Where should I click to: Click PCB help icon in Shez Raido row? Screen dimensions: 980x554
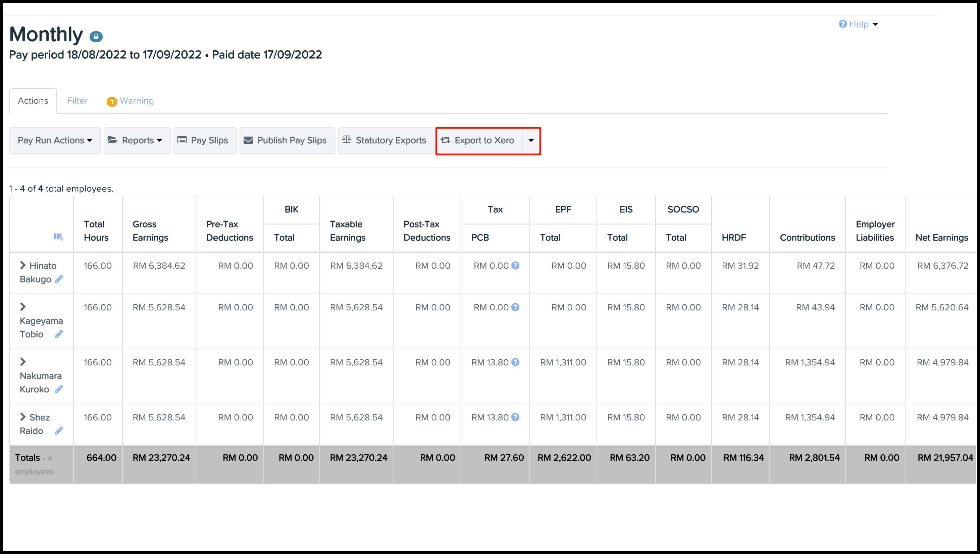[x=515, y=417]
